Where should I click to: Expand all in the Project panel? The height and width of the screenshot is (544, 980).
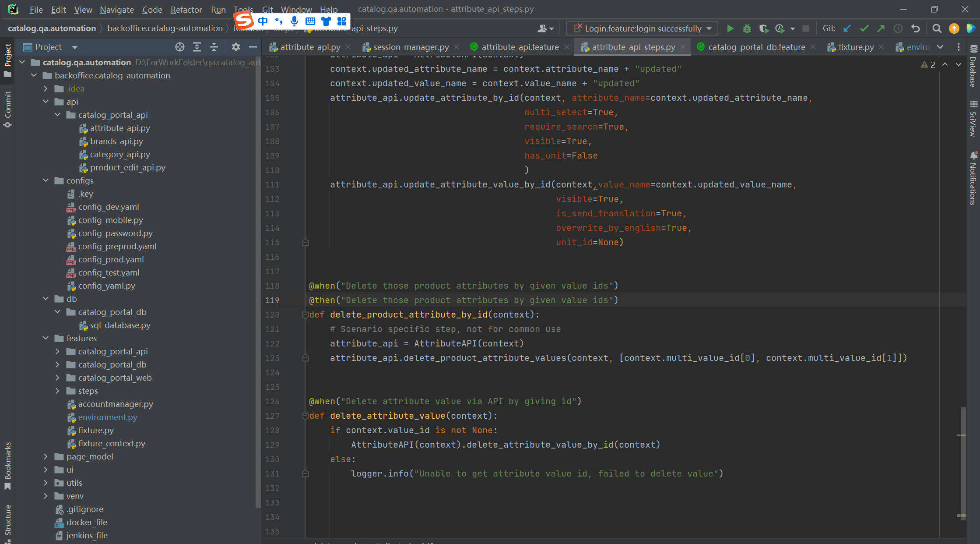(197, 47)
